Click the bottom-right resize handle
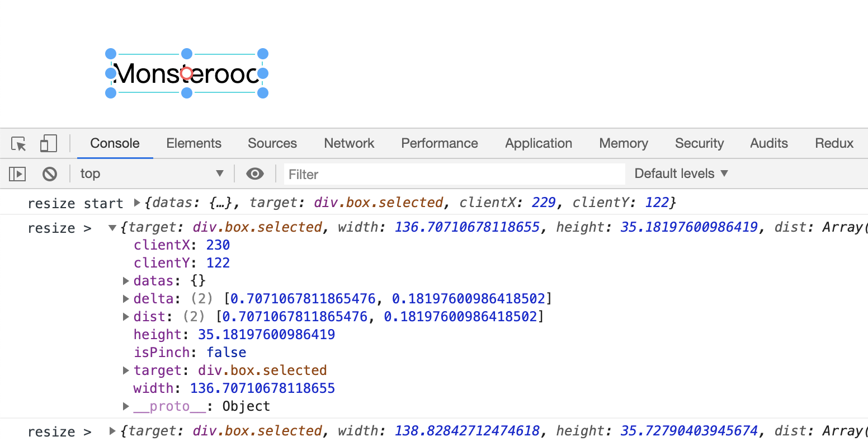The image size is (868, 441). click(x=263, y=93)
